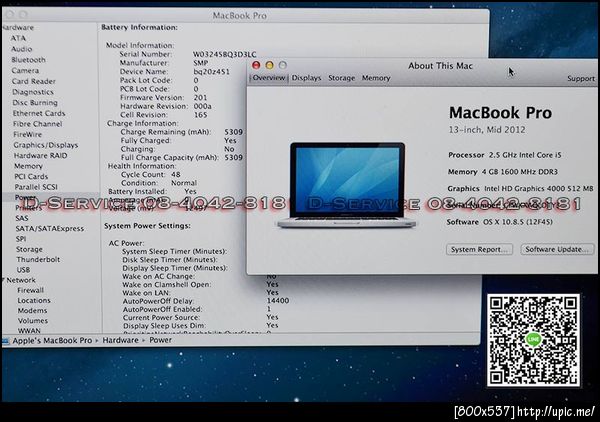Open the Overview tab
Image resolution: width=600 pixels, height=422 pixels.
pos(269,78)
